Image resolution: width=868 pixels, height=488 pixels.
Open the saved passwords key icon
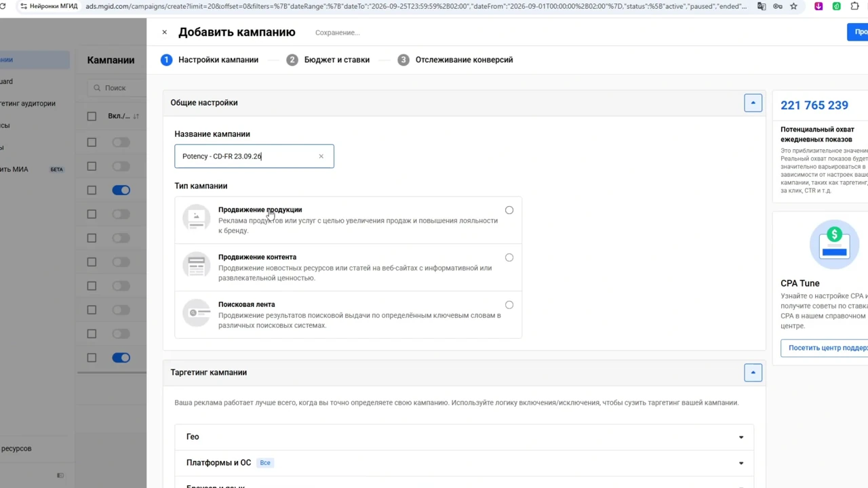click(778, 6)
